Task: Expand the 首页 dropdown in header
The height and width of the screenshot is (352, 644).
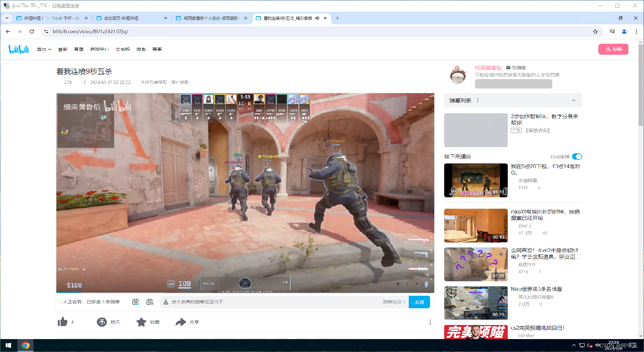Action: click(x=44, y=49)
